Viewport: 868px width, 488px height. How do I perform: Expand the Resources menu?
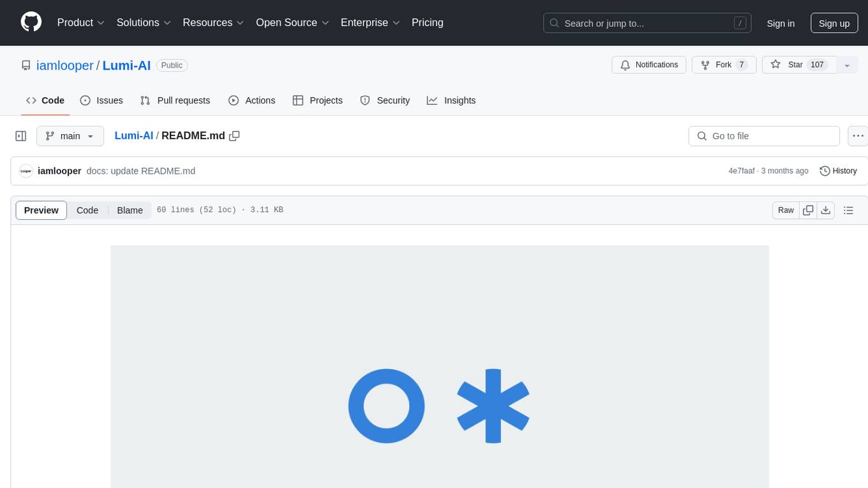pos(213,22)
